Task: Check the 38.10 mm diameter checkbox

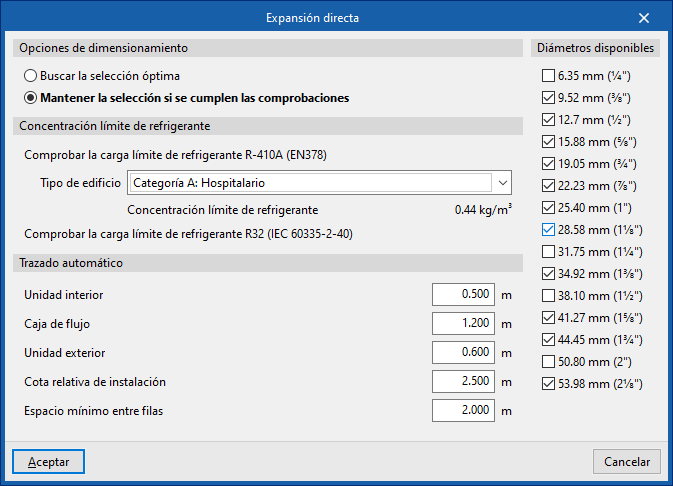Action: [x=548, y=295]
